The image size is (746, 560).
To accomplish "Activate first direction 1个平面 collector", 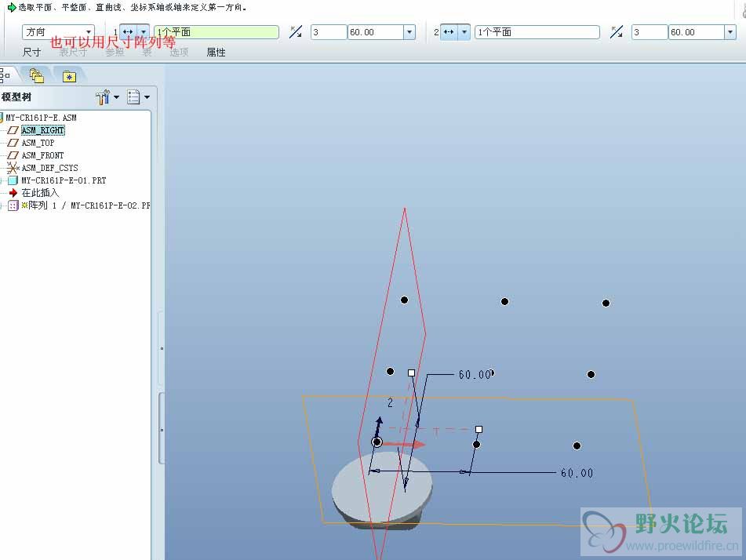I will click(217, 32).
